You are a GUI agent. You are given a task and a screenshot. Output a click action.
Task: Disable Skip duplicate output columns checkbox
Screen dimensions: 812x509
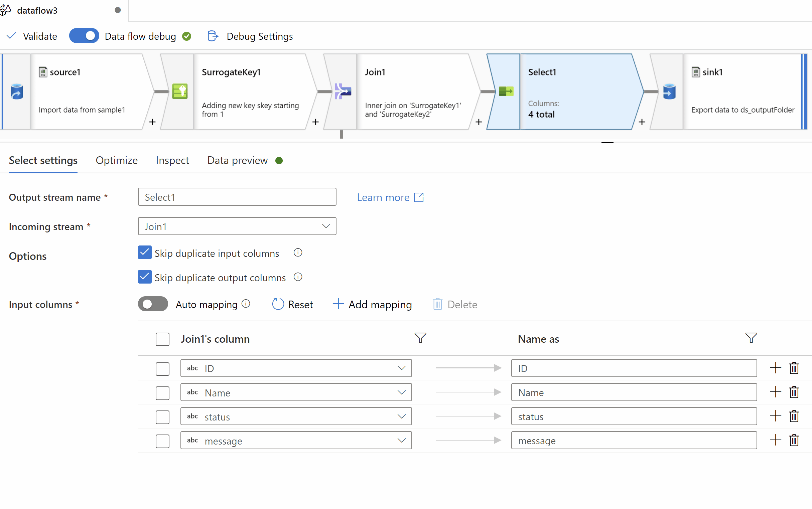tap(144, 277)
